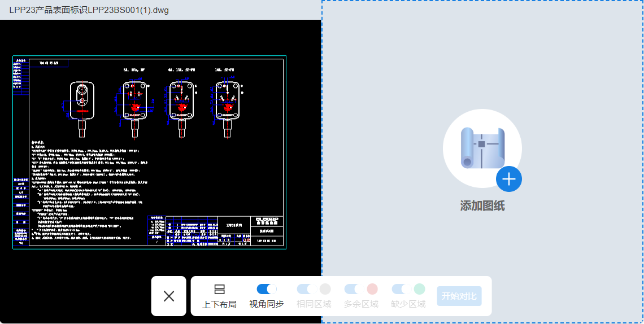Pick the green color swatch for 缺少区域

point(419,289)
